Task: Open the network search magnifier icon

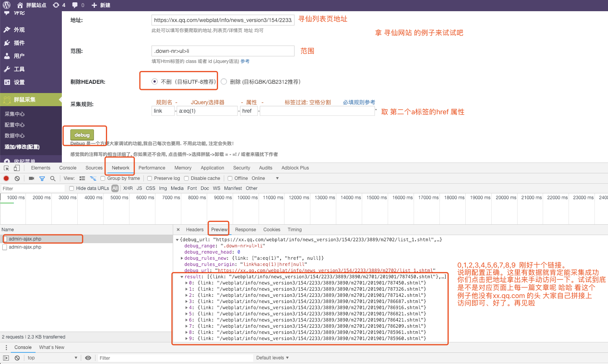Action: click(53, 178)
